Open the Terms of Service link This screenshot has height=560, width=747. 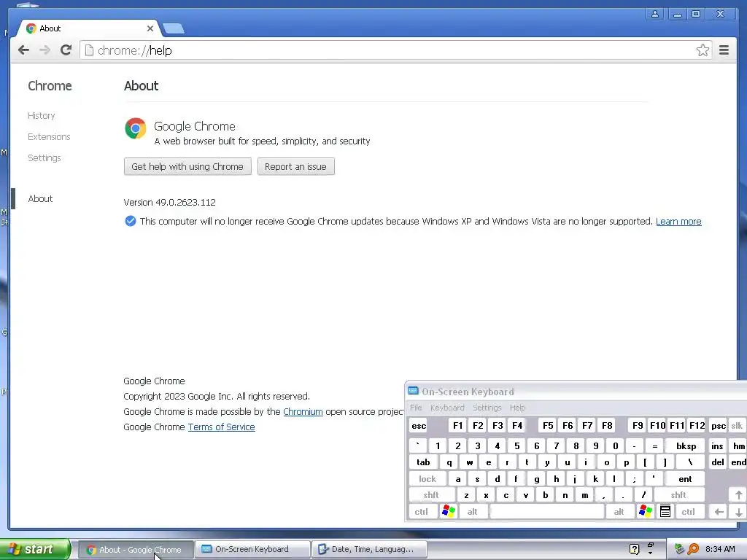[x=222, y=427]
